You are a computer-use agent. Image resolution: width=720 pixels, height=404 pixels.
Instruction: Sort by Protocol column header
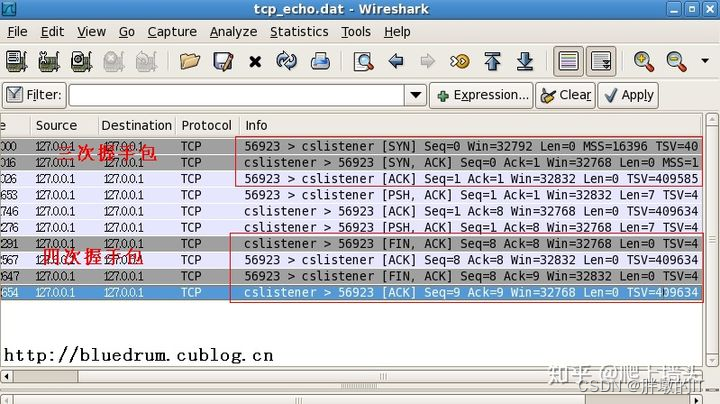(x=207, y=125)
